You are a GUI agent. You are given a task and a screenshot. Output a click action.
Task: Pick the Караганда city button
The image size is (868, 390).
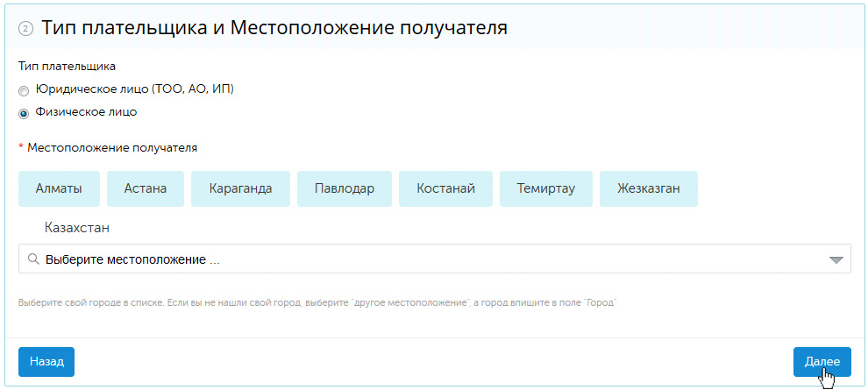[240, 188]
